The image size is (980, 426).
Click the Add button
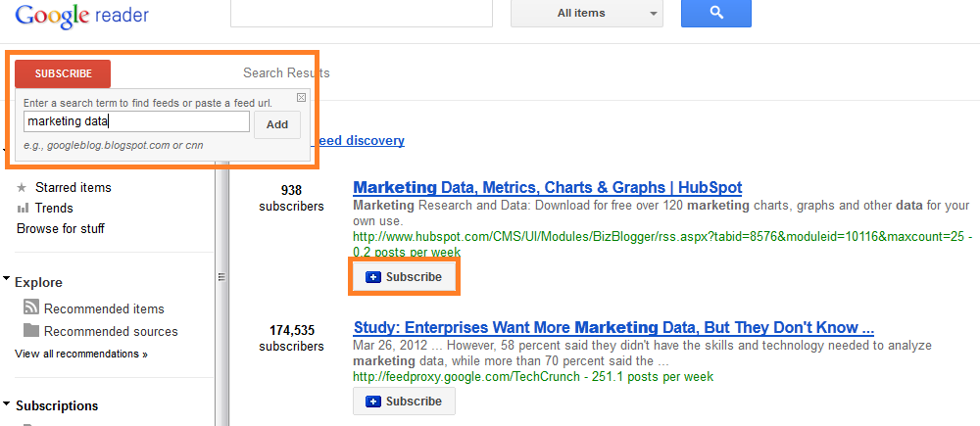coord(277,124)
